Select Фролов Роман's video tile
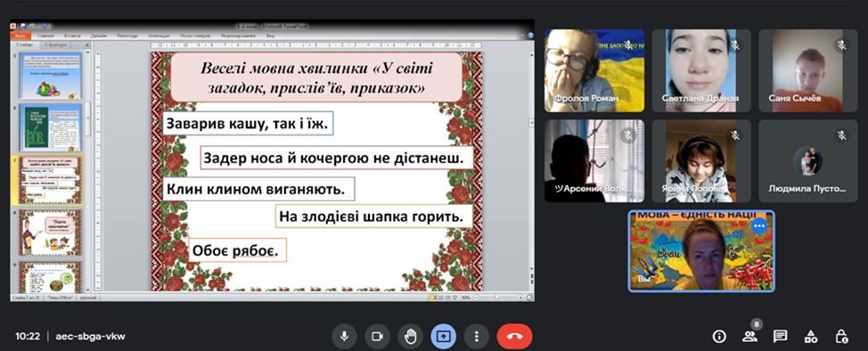The image size is (868, 351). (x=594, y=70)
